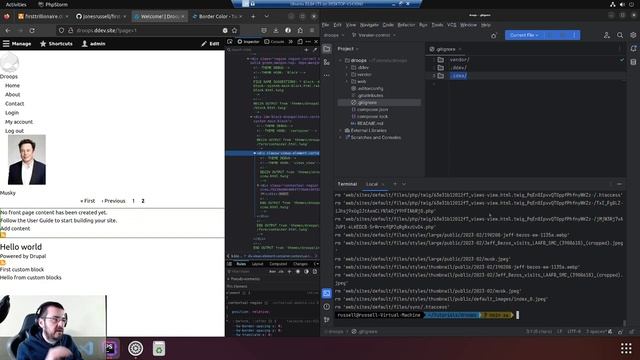This screenshot has width=640, height=360.
Task: Switch to the Console devtools tab
Action: [x=274, y=42]
